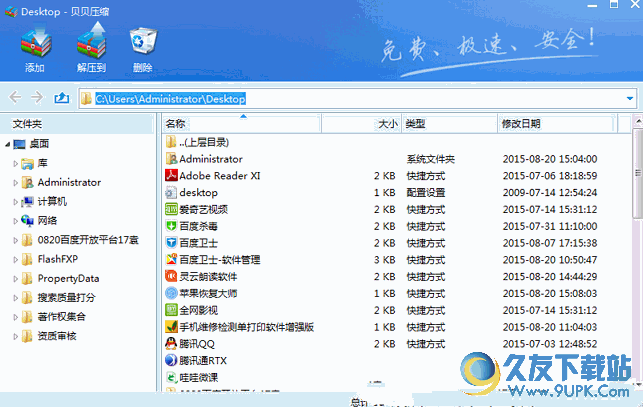
Task: Select 库 in the folder tree
Action: tap(43, 163)
